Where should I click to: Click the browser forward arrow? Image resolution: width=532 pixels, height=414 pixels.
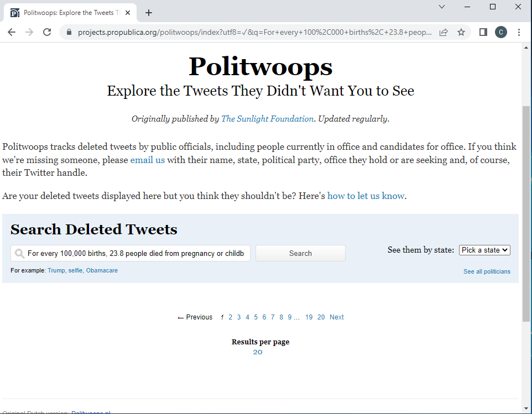pos(29,32)
